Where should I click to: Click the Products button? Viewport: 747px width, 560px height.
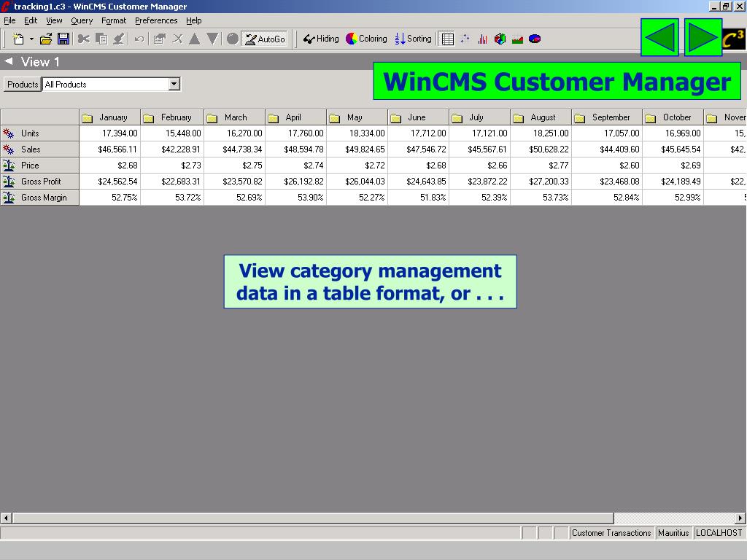(x=23, y=85)
